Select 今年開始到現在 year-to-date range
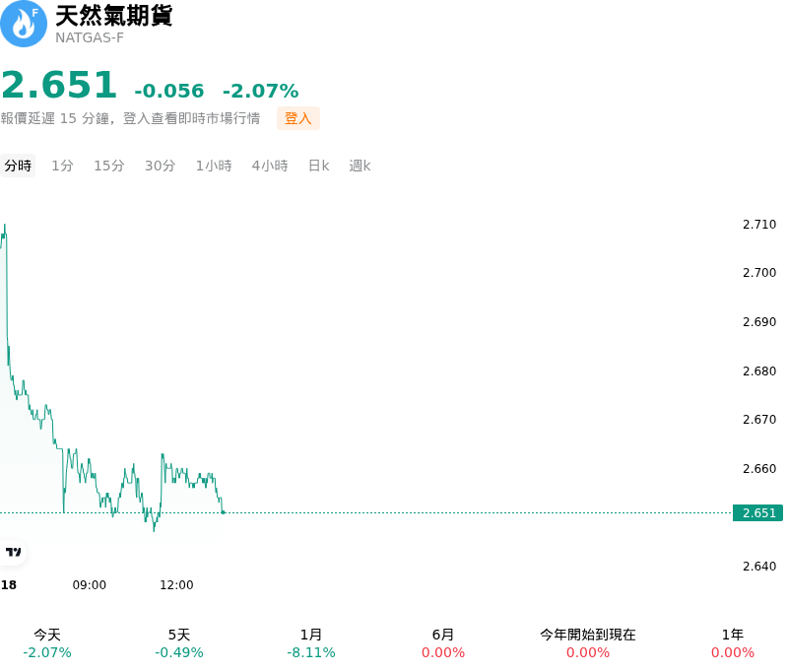Image resolution: width=788 pixels, height=672 pixels. (x=587, y=643)
